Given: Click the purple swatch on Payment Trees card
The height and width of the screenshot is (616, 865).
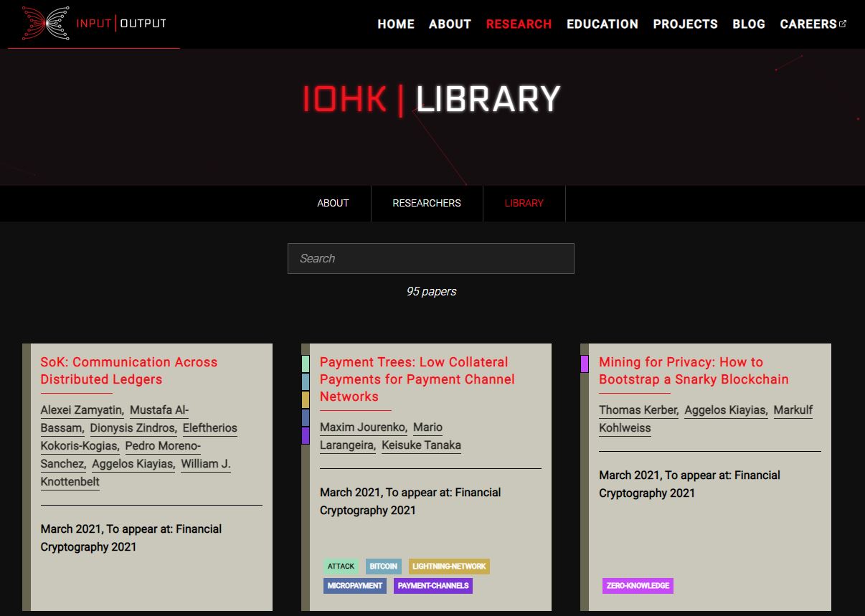Looking at the screenshot, I should [x=306, y=435].
